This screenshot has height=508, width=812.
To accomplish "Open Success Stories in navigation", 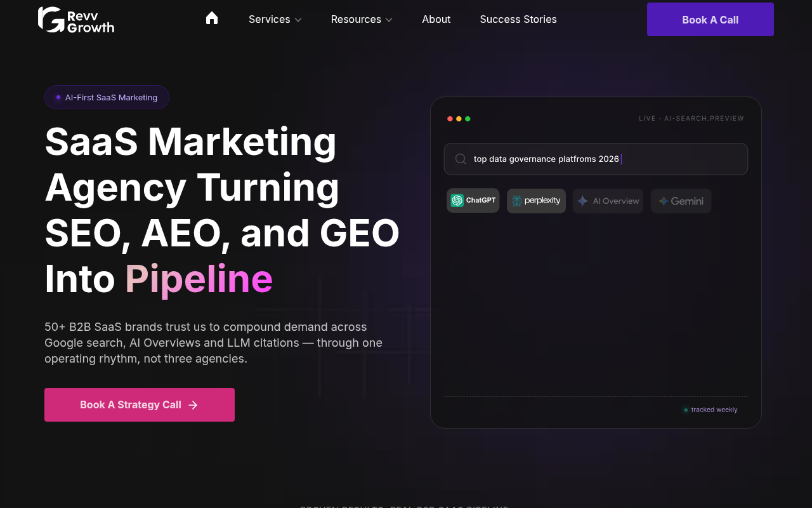I will point(518,19).
